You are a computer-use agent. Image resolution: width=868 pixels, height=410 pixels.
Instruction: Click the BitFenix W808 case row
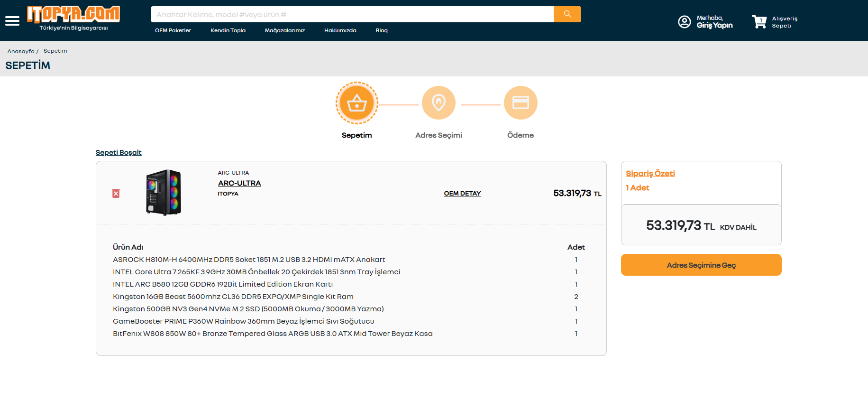[x=273, y=334]
